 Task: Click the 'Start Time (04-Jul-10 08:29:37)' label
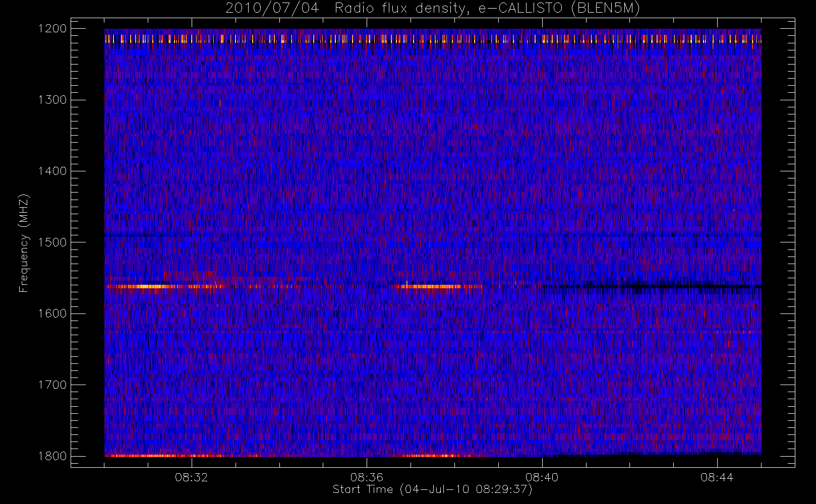click(x=432, y=489)
